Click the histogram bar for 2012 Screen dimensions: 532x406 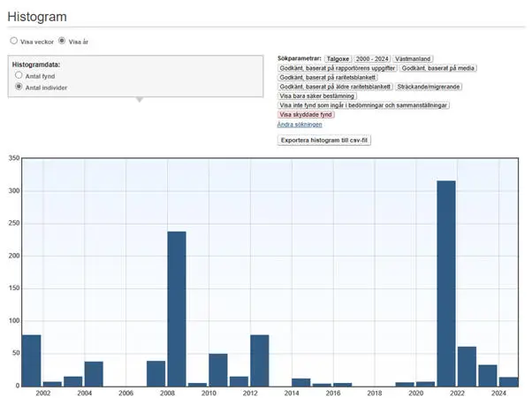point(260,360)
